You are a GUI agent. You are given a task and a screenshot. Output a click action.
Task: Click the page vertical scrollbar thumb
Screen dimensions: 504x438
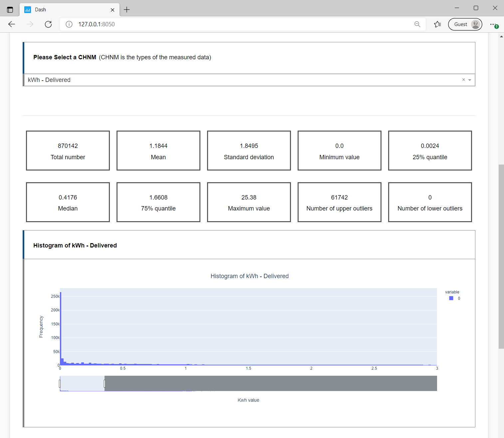pos(501,256)
